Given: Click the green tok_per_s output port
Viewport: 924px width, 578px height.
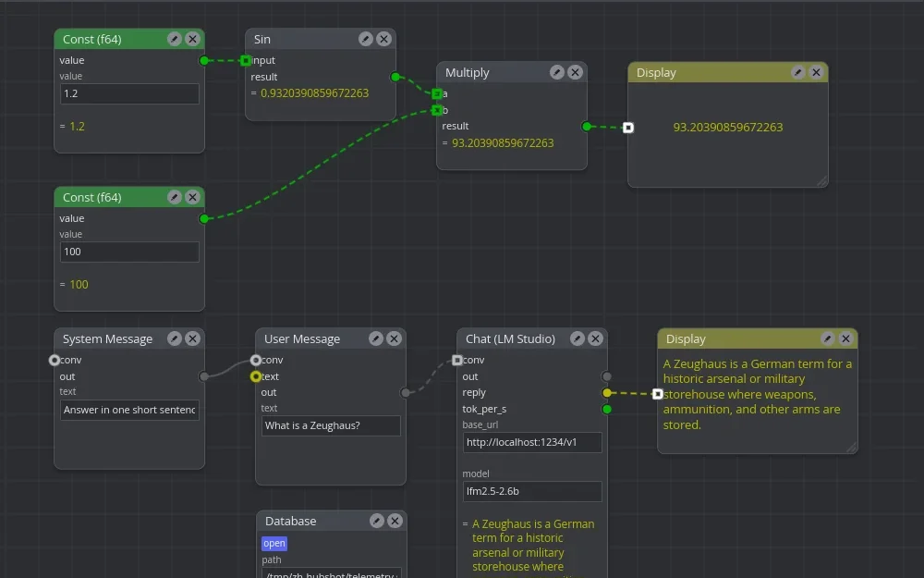Looking at the screenshot, I should click(x=607, y=409).
